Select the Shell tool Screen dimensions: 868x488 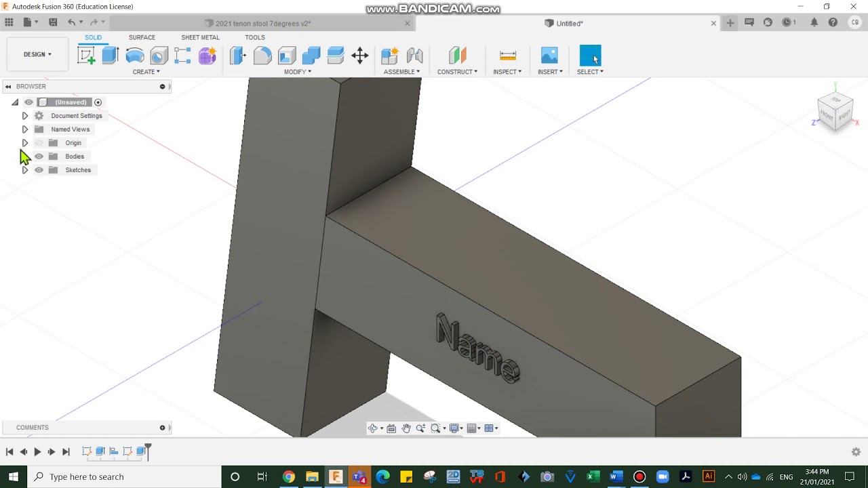point(287,56)
